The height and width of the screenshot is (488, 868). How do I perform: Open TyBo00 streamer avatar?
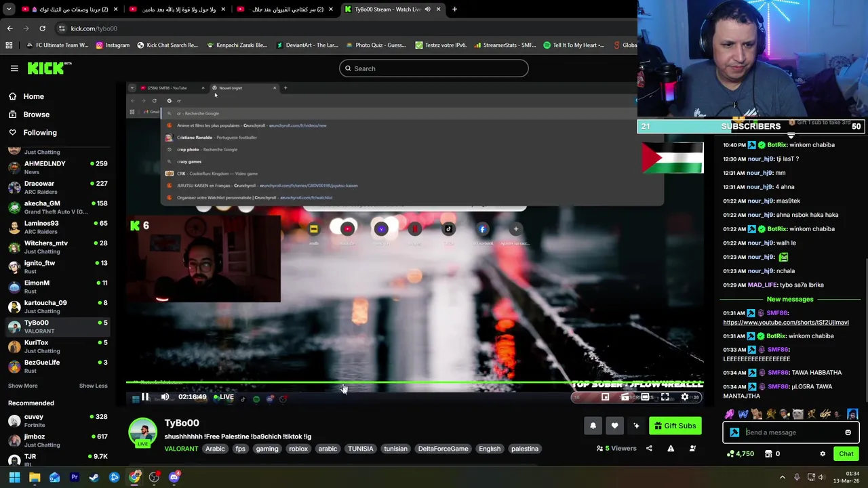(x=142, y=432)
